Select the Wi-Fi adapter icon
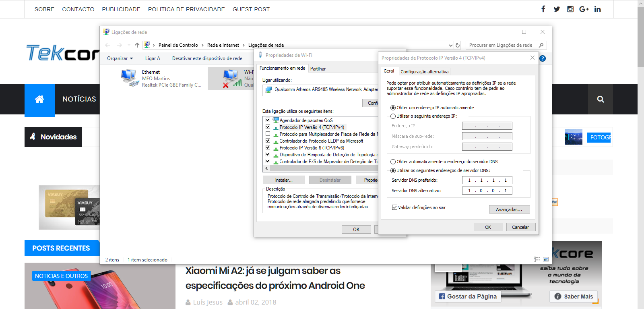This screenshot has width=644, height=309. [232, 78]
